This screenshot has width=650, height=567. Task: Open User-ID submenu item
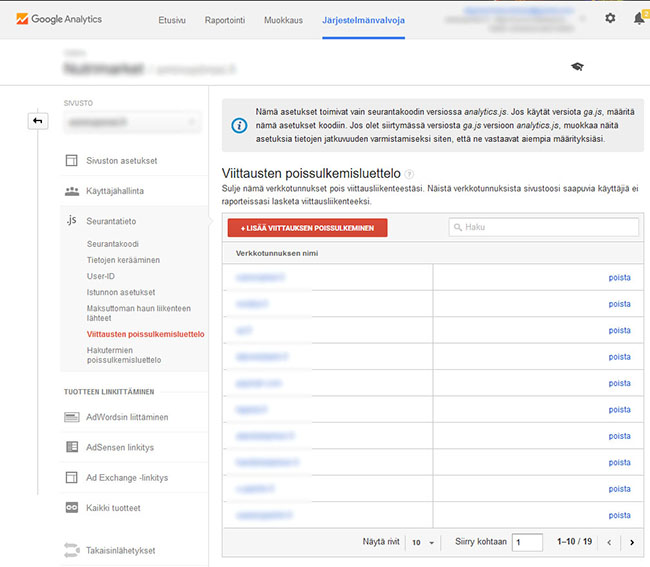(x=101, y=276)
